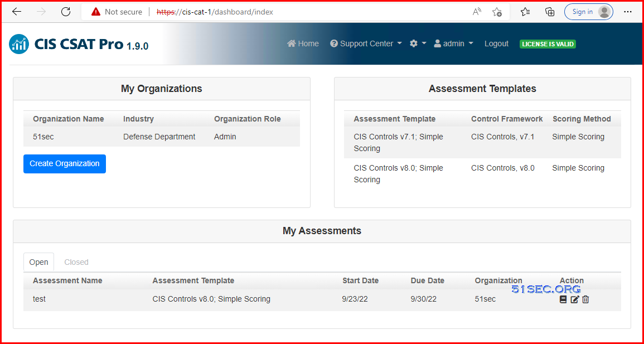Viewport: 644px width, 344px height.
Task: Click the browser forward arrow
Action: 41,12
